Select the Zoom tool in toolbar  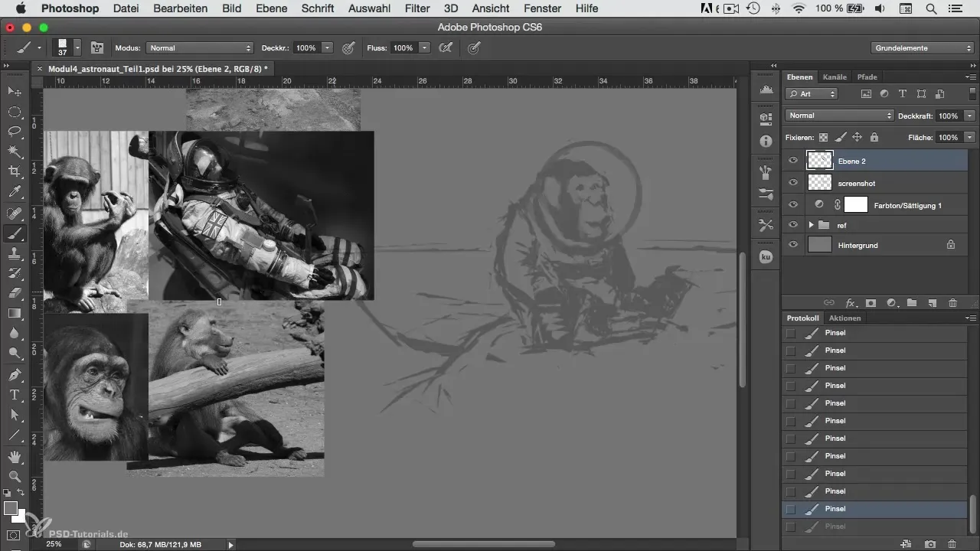(15, 477)
